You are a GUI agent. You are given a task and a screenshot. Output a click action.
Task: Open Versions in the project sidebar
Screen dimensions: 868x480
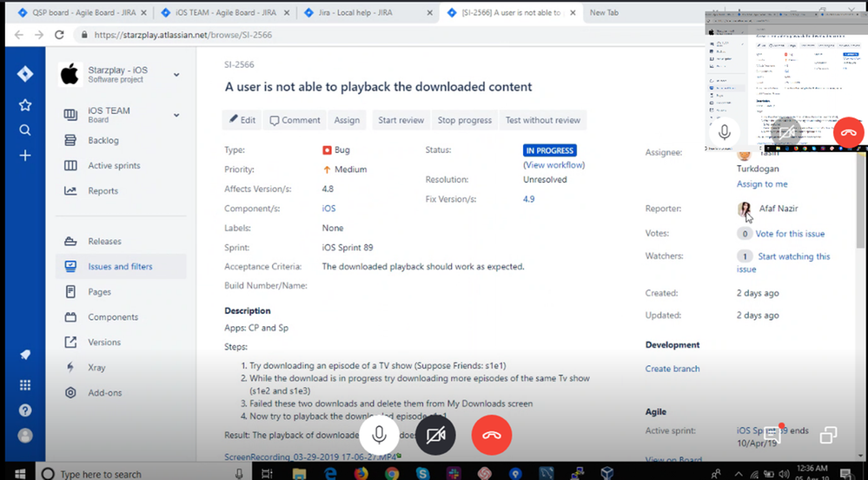coord(104,342)
